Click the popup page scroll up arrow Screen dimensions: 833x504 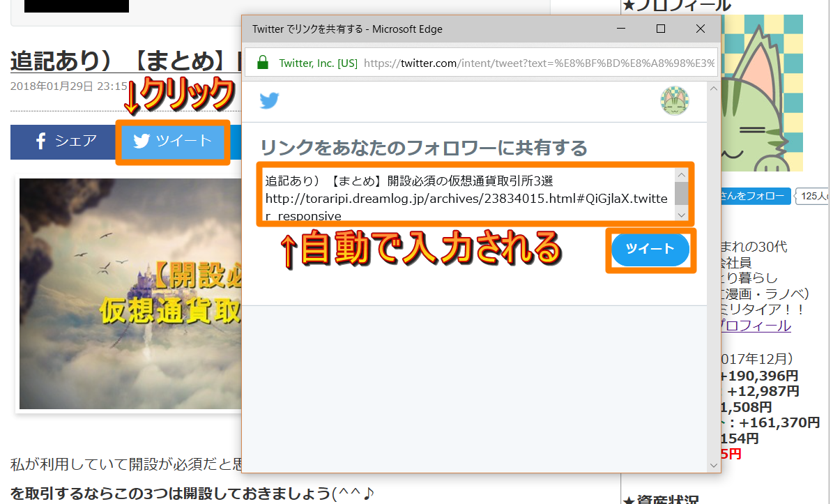(x=714, y=89)
